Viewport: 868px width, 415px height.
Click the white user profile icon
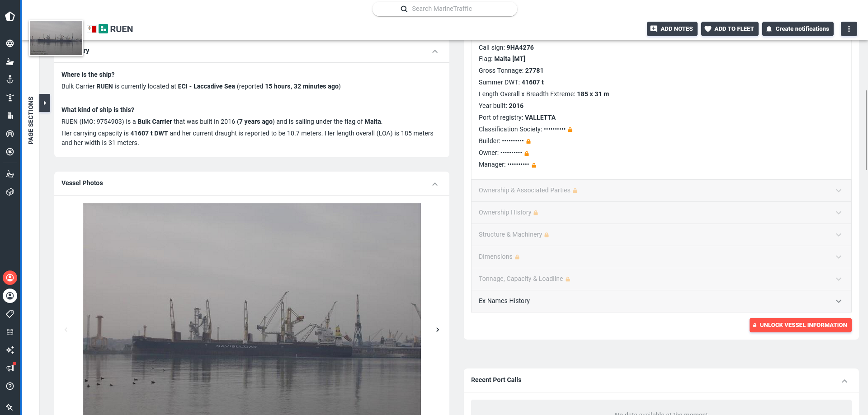pos(10,296)
